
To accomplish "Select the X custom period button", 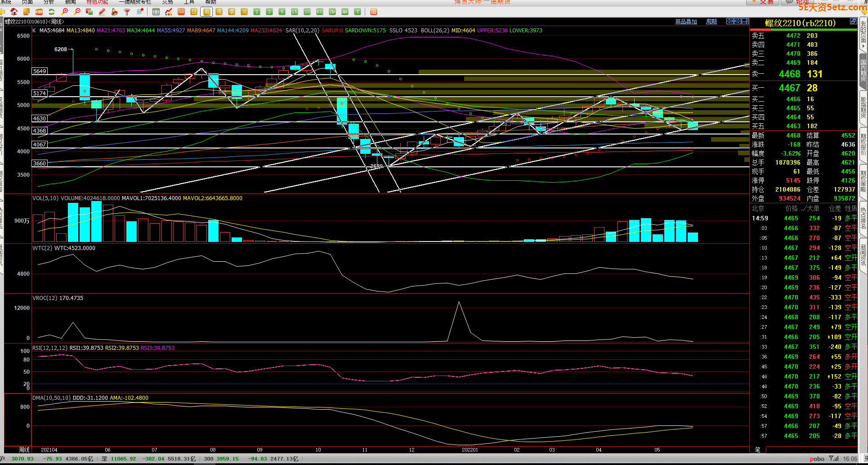I will (244, 12).
